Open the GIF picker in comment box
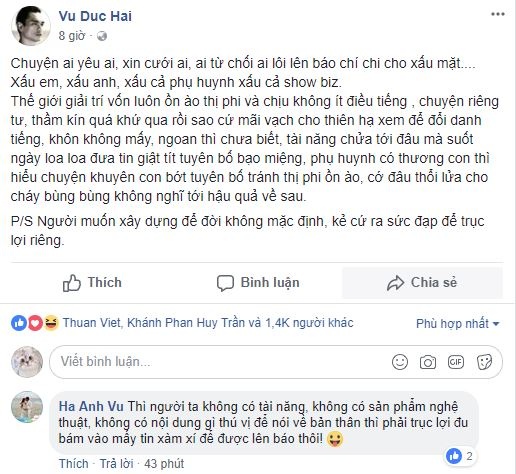516x474 pixels. click(x=456, y=362)
